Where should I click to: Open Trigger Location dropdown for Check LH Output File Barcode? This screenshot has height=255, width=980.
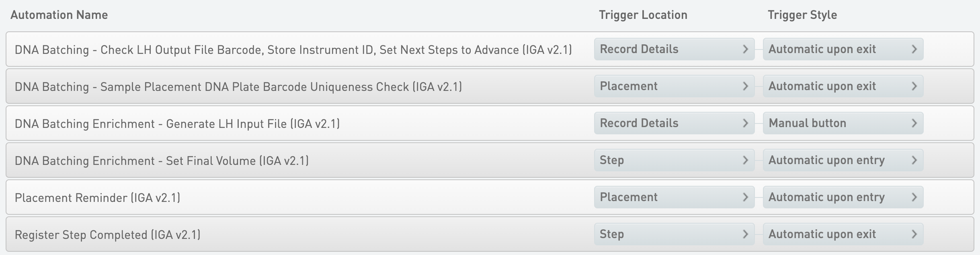674,49
